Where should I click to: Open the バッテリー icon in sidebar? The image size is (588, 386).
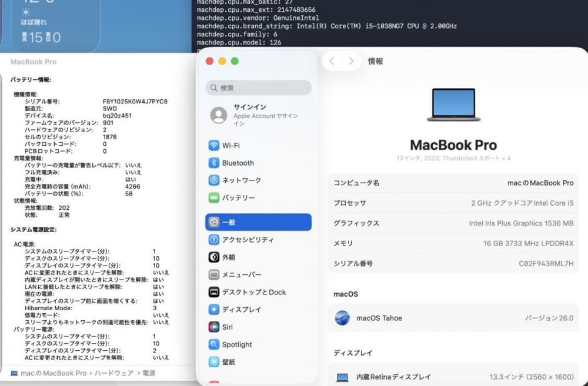coord(214,197)
